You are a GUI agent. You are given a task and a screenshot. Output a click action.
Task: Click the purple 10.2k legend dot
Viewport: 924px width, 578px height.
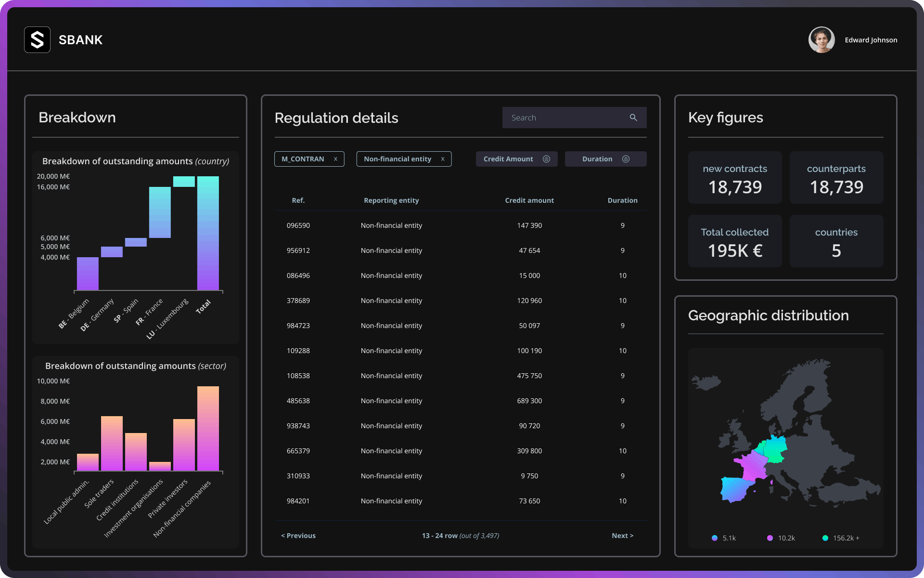tap(770, 538)
